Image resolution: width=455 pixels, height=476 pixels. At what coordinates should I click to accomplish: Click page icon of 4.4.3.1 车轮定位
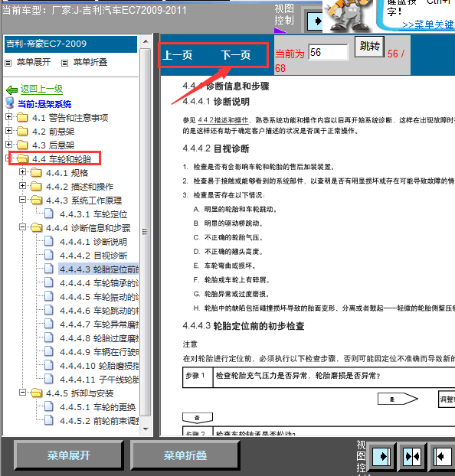pos(48,214)
